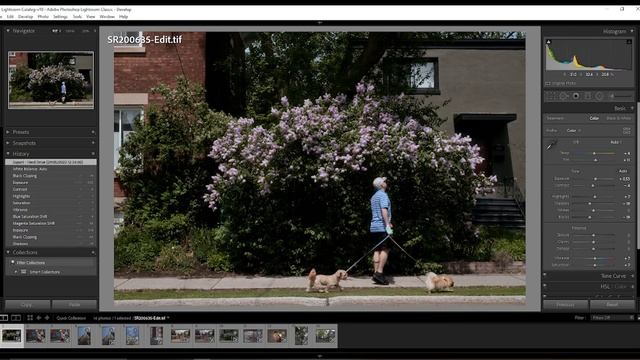Set Treatment to Color
The image size is (640, 360).
point(594,118)
